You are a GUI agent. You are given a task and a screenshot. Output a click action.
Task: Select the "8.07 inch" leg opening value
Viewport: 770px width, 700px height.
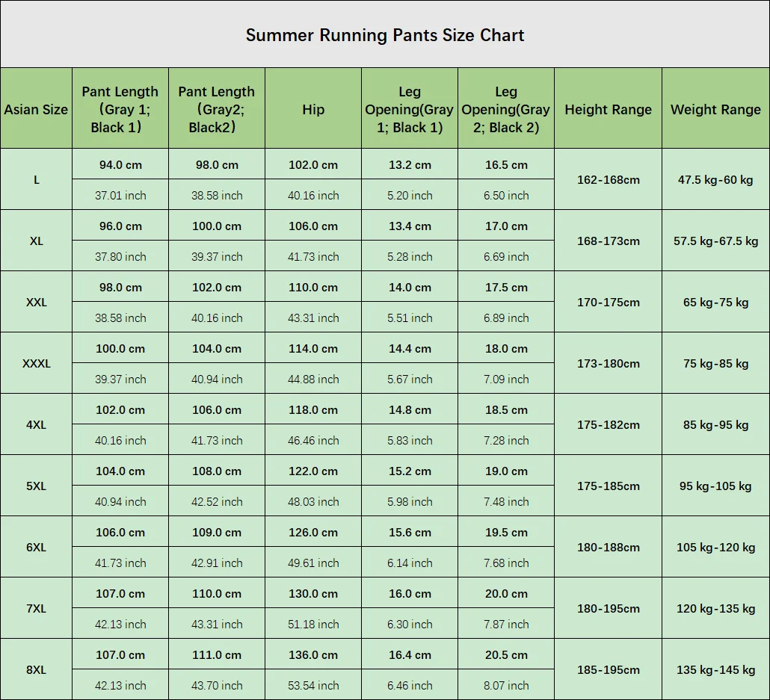point(506,685)
